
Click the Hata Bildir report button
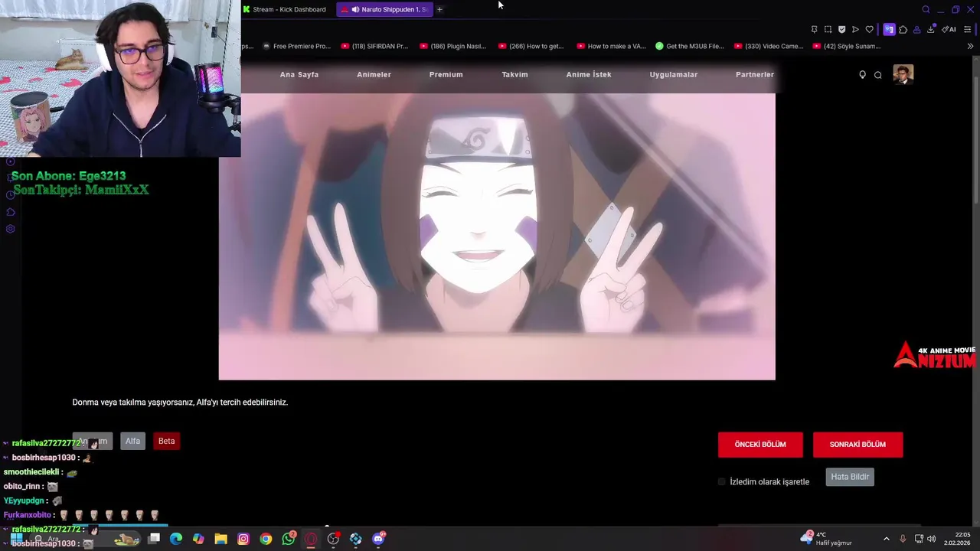[850, 477]
